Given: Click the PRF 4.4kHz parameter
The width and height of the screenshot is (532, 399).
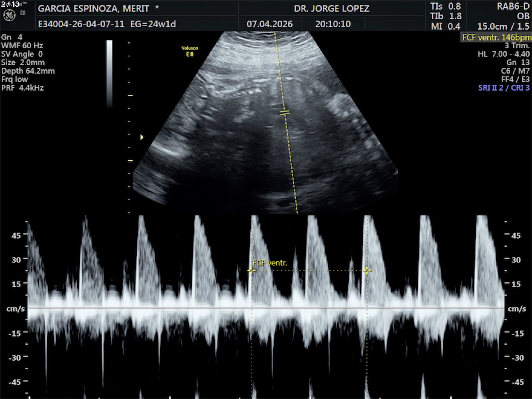Looking at the screenshot, I should pos(22,88).
